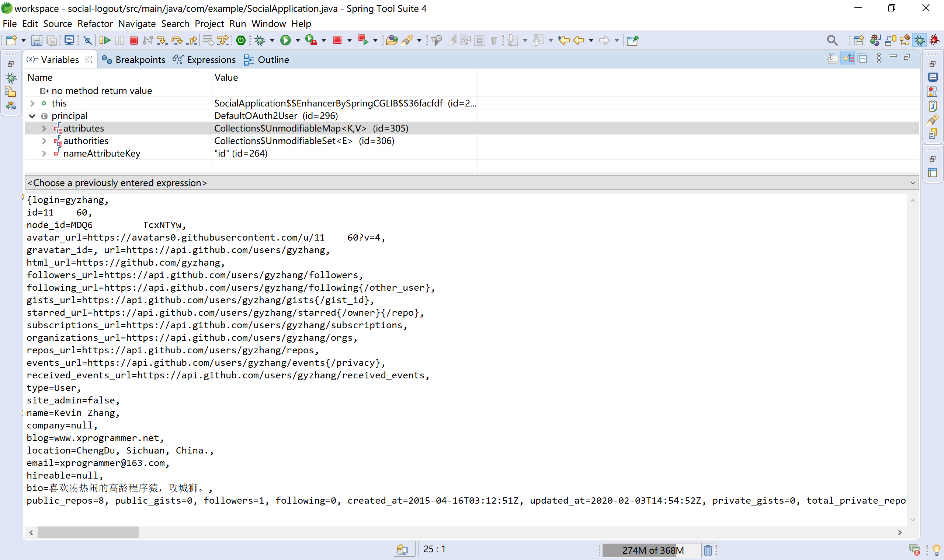Switch to the Expressions tab

[x=204, y=60]
